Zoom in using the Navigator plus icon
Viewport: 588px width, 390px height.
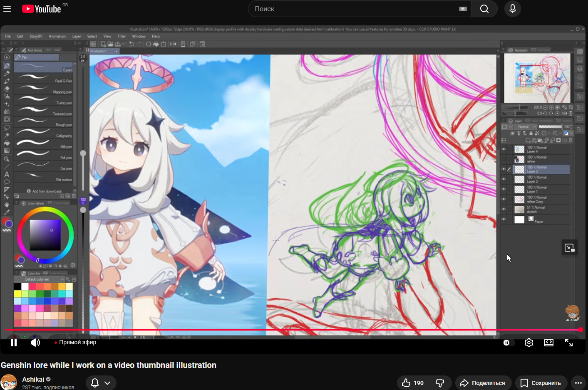tap(551, 107)
